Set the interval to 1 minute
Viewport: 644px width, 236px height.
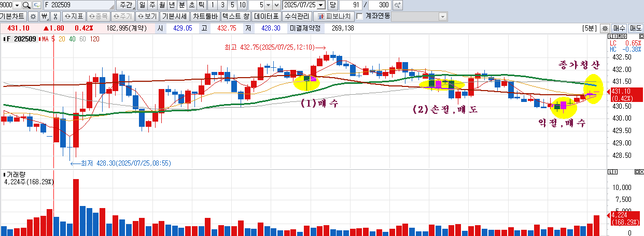[x=213, y=5]
